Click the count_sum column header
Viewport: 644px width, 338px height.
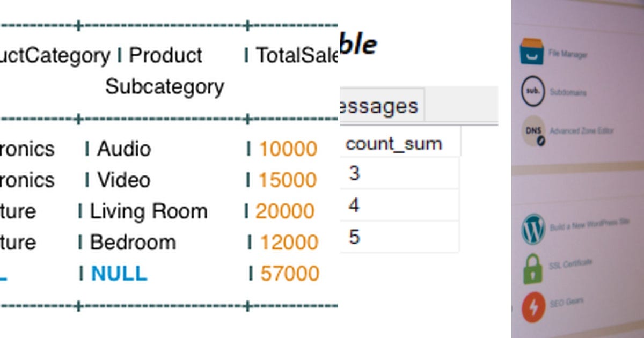[x=393, y=143]
